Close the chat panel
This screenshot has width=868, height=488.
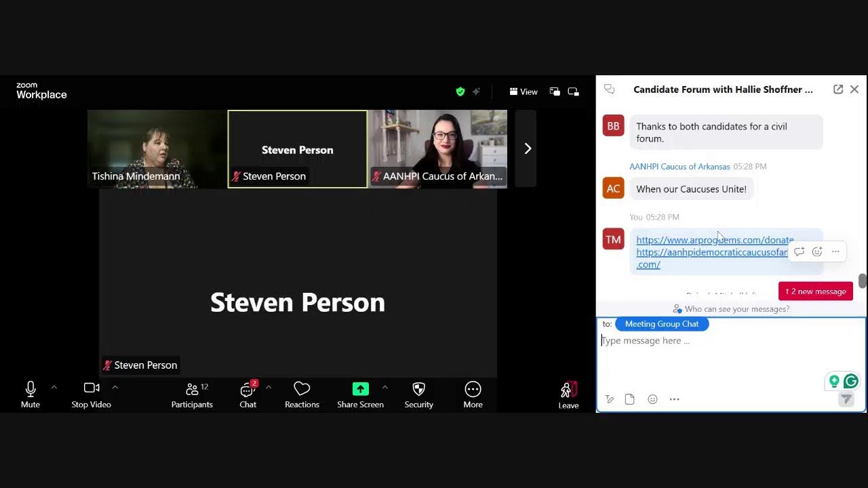click(x=854, y=89)
